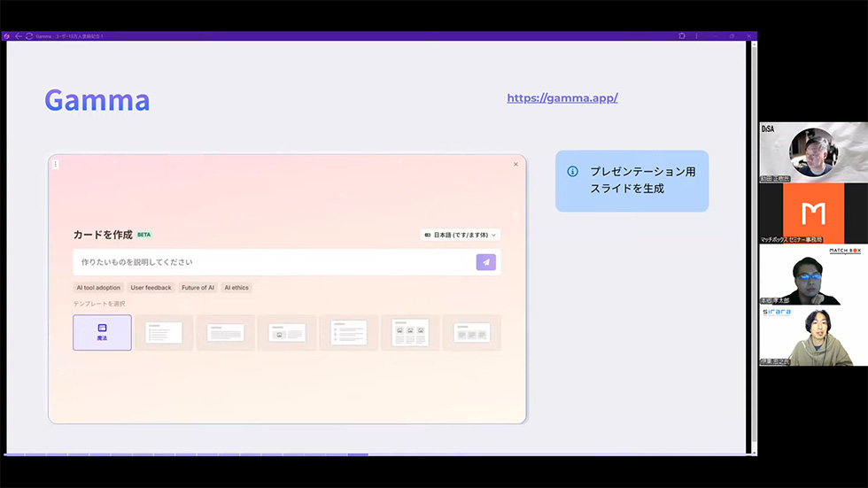Screen dimensions: 868x488
Task: Choose the 魔法 (magic) template
Action: (103, 332)
